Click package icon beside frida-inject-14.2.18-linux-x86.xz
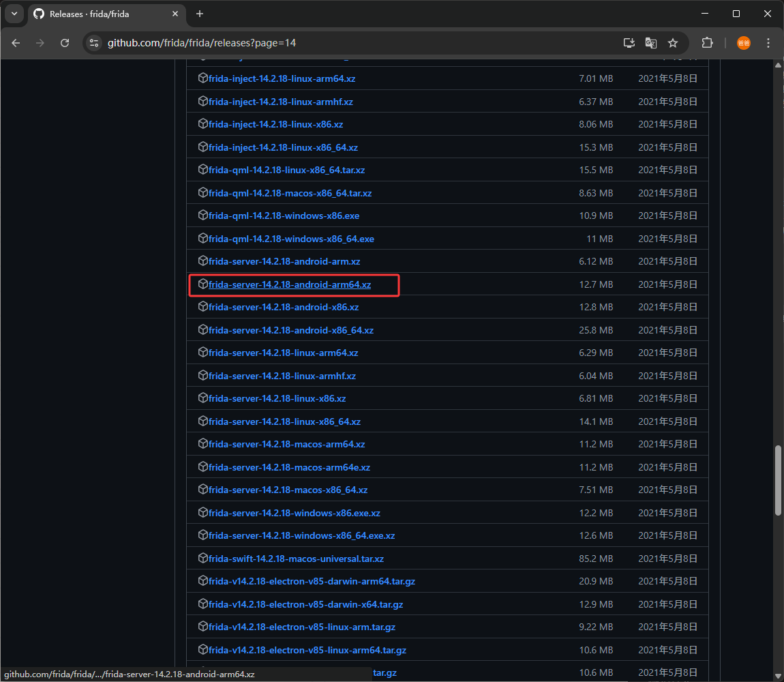Screen dimensions: 784x682 (202, 123)
